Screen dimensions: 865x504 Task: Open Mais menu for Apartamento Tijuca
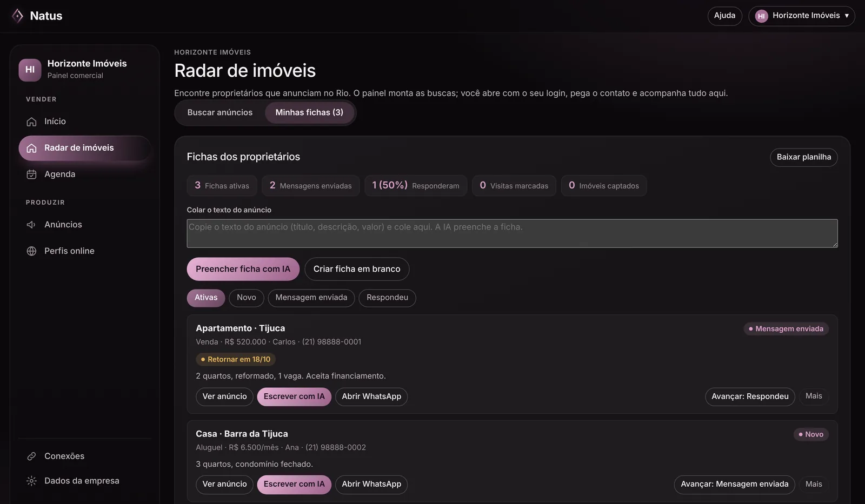pos(814,397)
